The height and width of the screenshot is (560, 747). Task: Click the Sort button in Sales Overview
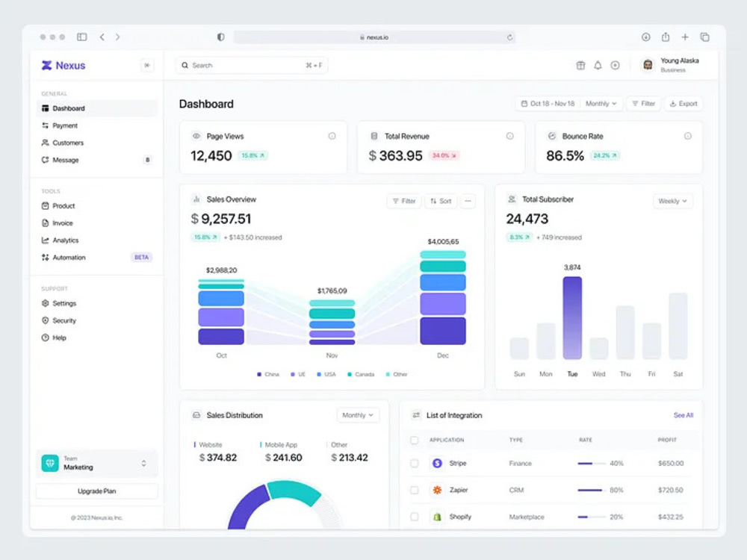[x=441, y=201]
